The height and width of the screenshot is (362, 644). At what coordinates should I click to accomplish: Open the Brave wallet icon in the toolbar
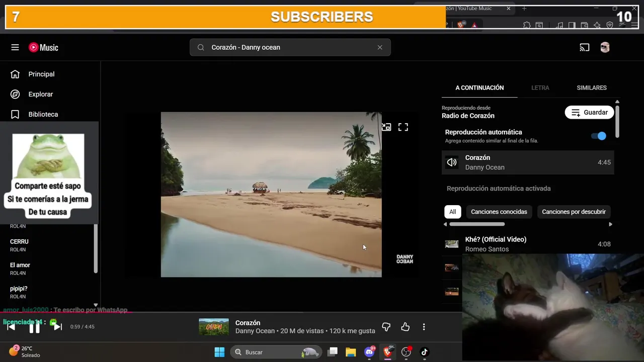[x=584, y=25]
